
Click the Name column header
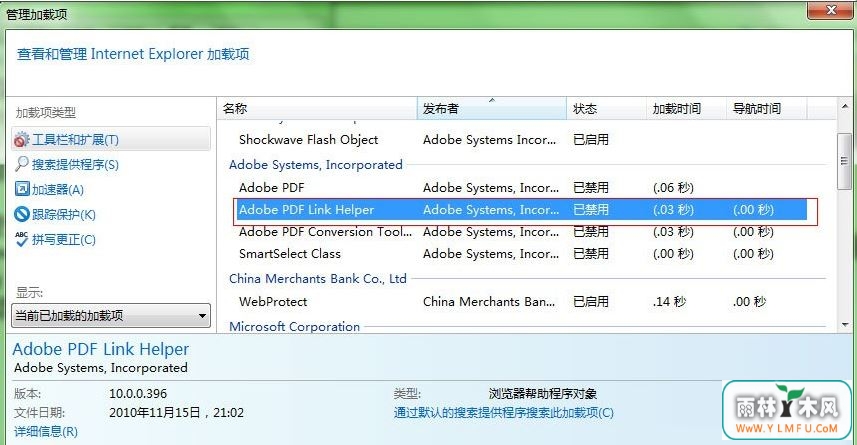pos(318,108)
